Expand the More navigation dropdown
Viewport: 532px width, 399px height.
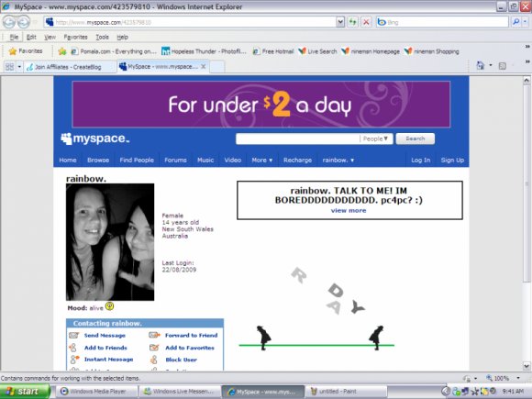[x=262, y=161]
